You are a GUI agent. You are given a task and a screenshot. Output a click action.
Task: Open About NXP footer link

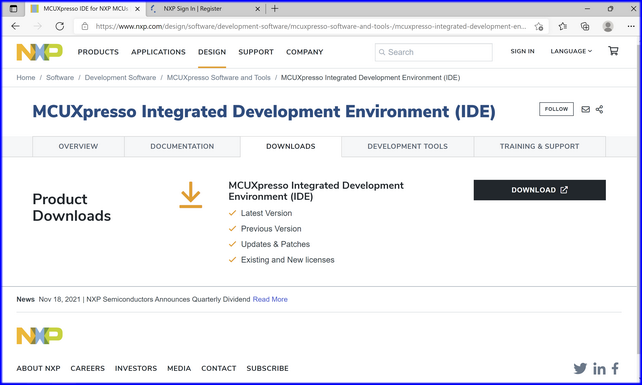click(38, 368)
